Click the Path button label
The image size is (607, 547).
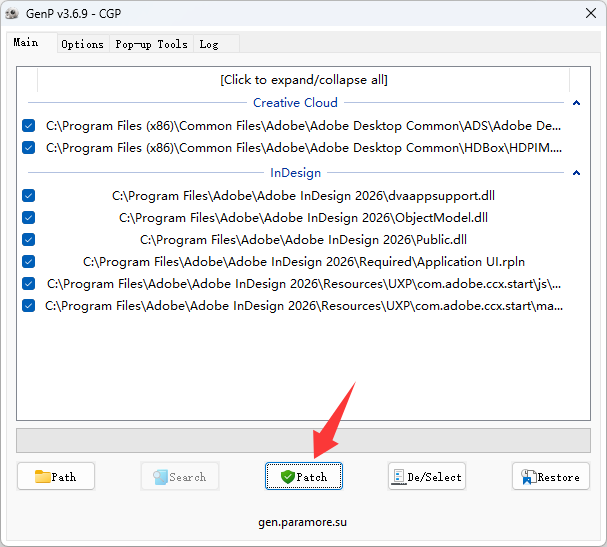(x=64, y=477)
